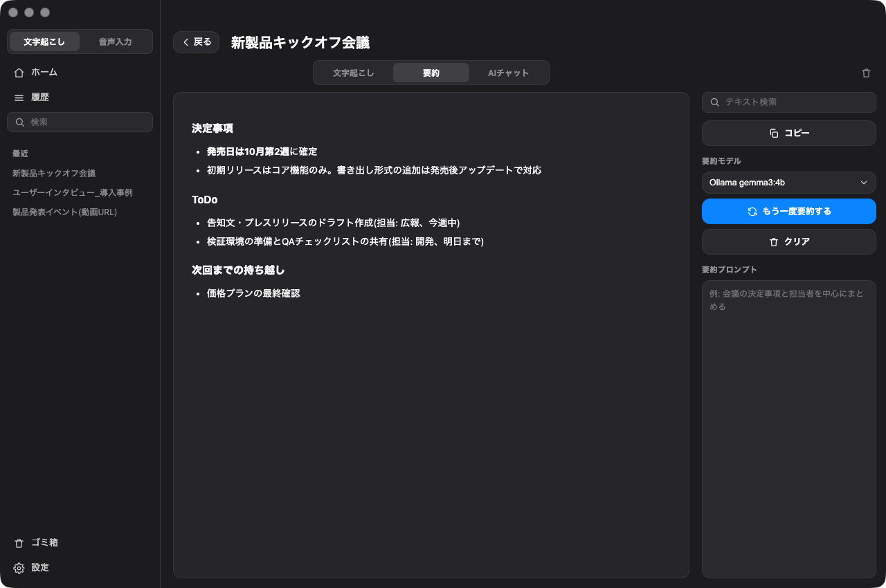This screenshot has width=886, height=588.
Task: Click もう一度要約する button
Action: pos(789,212)
